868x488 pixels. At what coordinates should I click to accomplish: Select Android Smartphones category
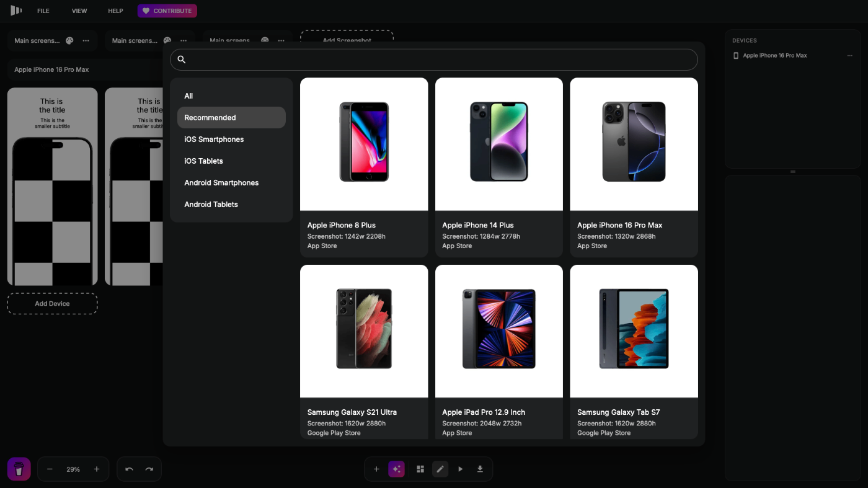pyautogui.click(x=231, y=183)
